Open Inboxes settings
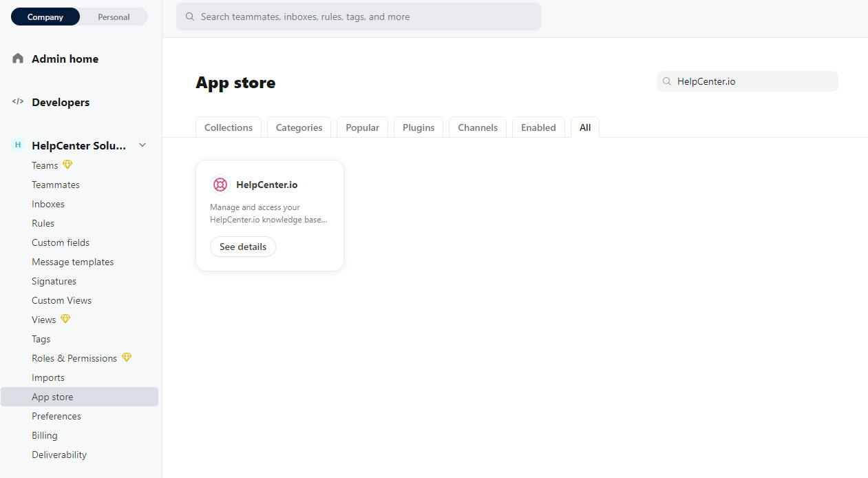Viewport: 868px width, 478px height. [48, 204]
